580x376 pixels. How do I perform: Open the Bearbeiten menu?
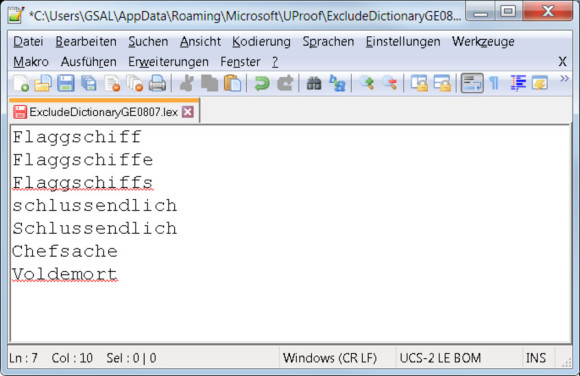coord(86,41)
